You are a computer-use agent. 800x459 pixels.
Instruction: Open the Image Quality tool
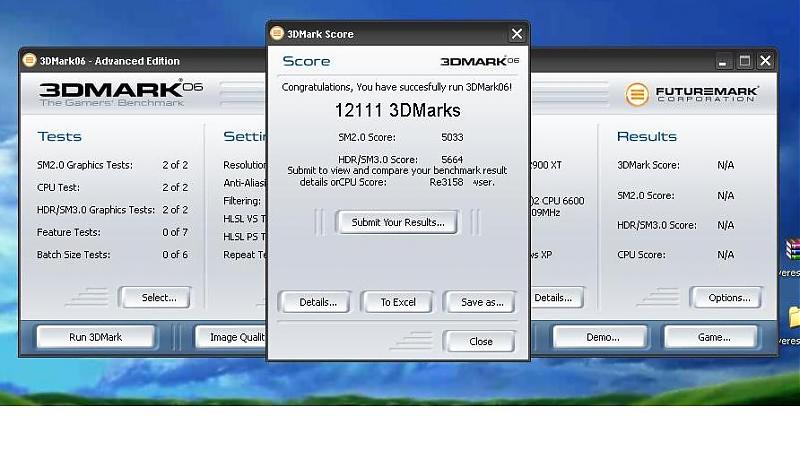[231, 337]
